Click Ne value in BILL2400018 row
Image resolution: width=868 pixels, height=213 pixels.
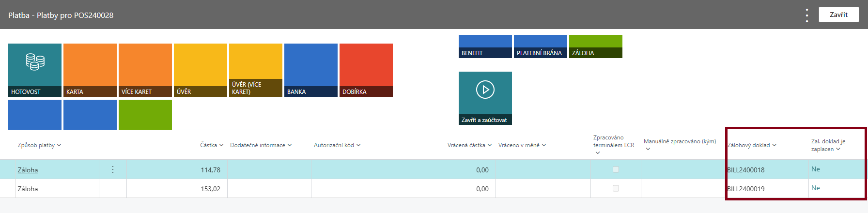point(816,169)
